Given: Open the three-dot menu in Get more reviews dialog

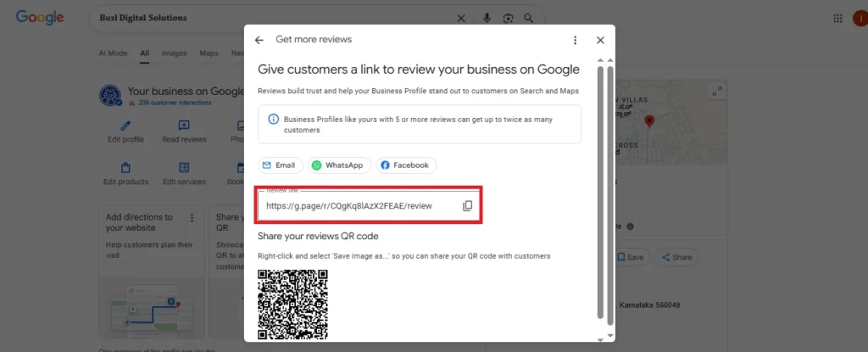Looking at the screenshot, I should tap(576, 40).
